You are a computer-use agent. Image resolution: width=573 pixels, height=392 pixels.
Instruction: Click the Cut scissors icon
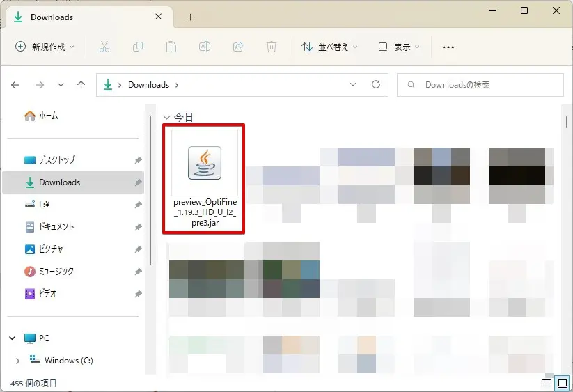(x=104, y=47)
